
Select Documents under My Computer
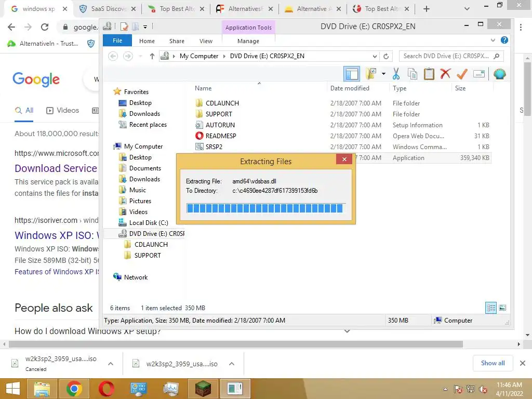tap(145, 168)
